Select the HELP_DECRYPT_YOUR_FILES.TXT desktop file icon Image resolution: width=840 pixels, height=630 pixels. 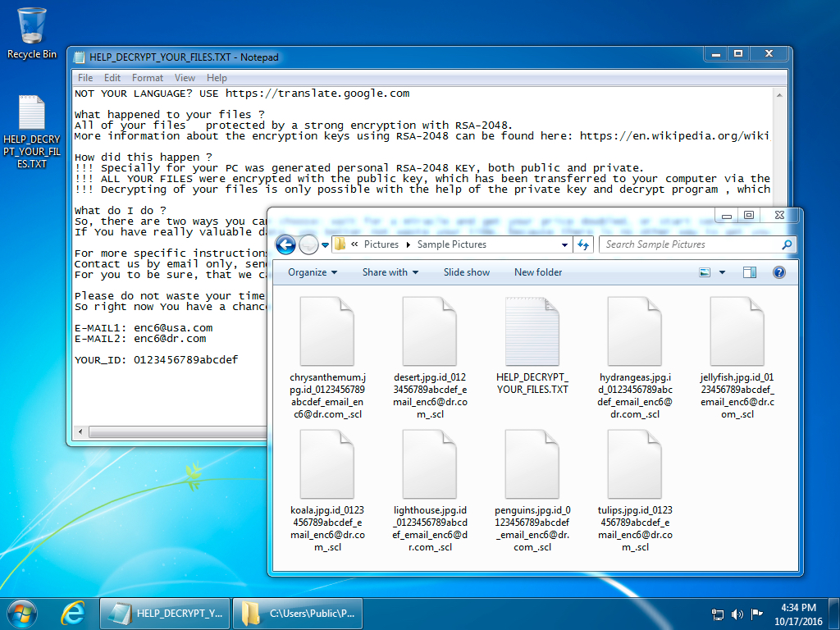32,132
